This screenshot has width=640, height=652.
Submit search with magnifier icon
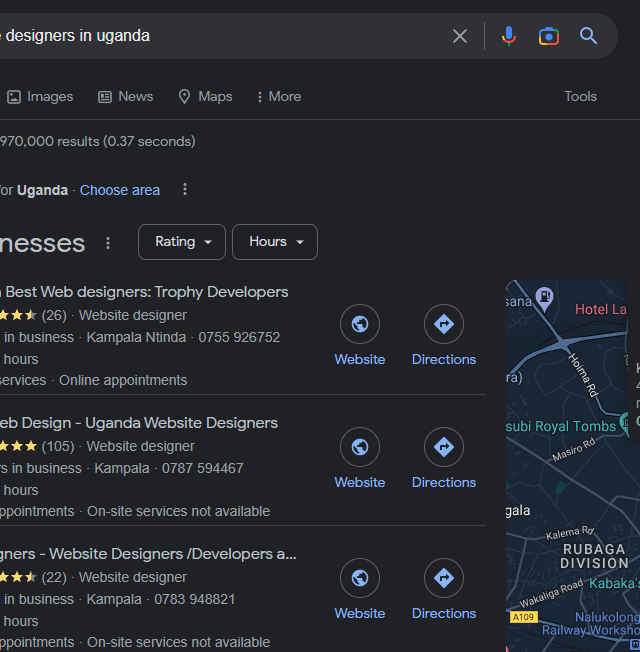coord(588,36)
